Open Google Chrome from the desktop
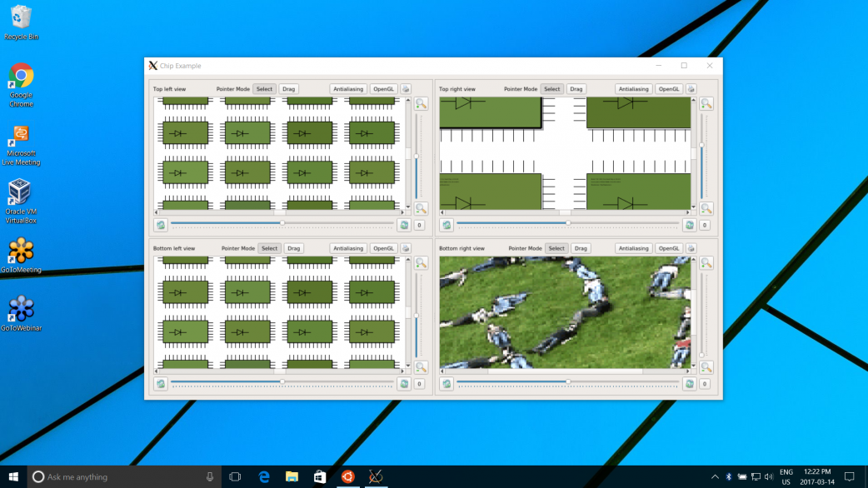The height and width of the screenshot is (488, 868). coord(21,77)
